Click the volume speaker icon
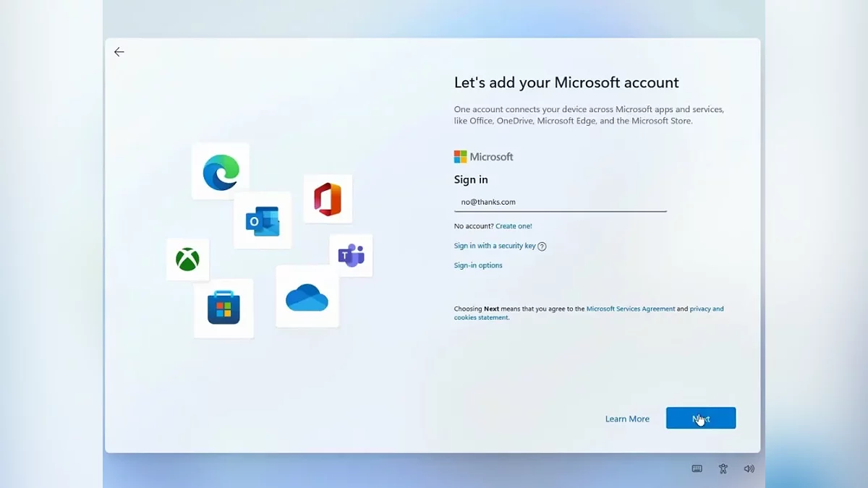This screenshot has height=488, width=868. pyautogui.click(x=749, y=468)
